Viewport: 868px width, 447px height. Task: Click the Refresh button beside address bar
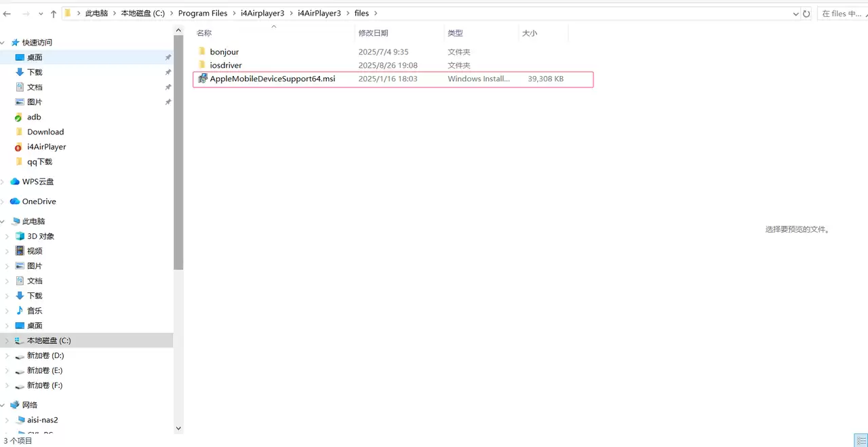(806, 14)
